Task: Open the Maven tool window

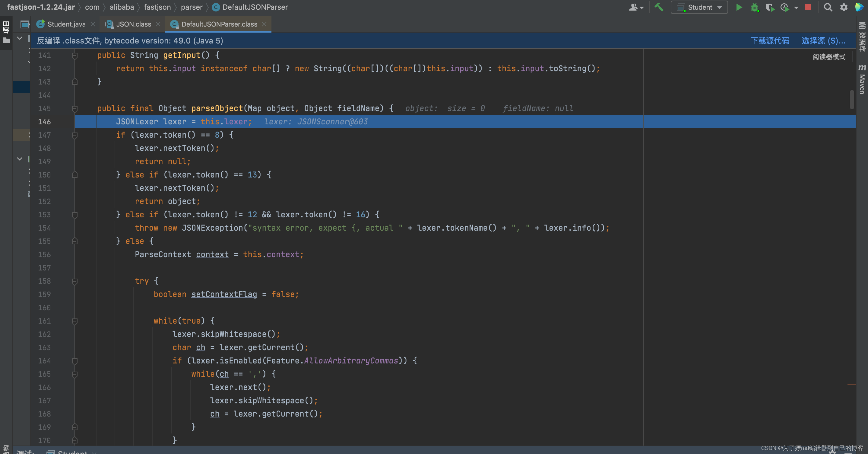Action: (862, 79)
